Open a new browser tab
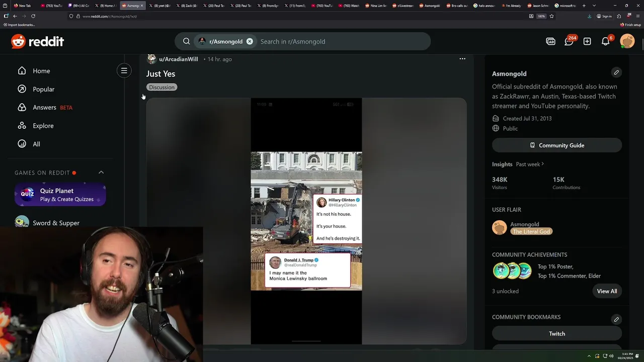 tap(584, 6)
